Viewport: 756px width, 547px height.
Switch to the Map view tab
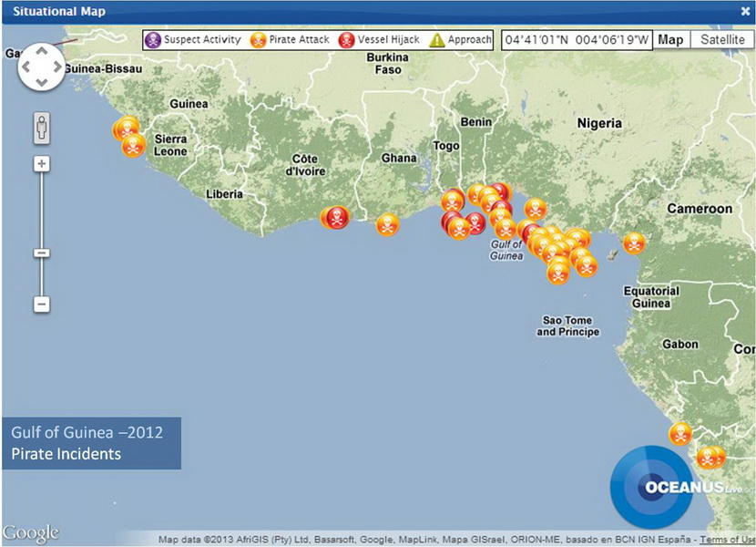click(x=671, y=40)
